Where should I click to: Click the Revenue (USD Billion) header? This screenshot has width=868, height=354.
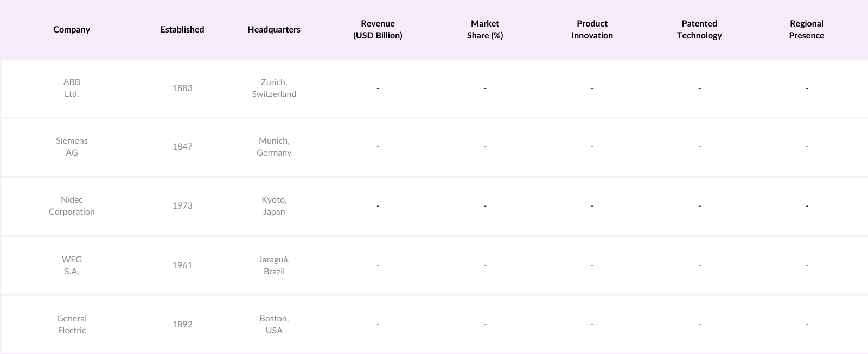pos(378,29)
